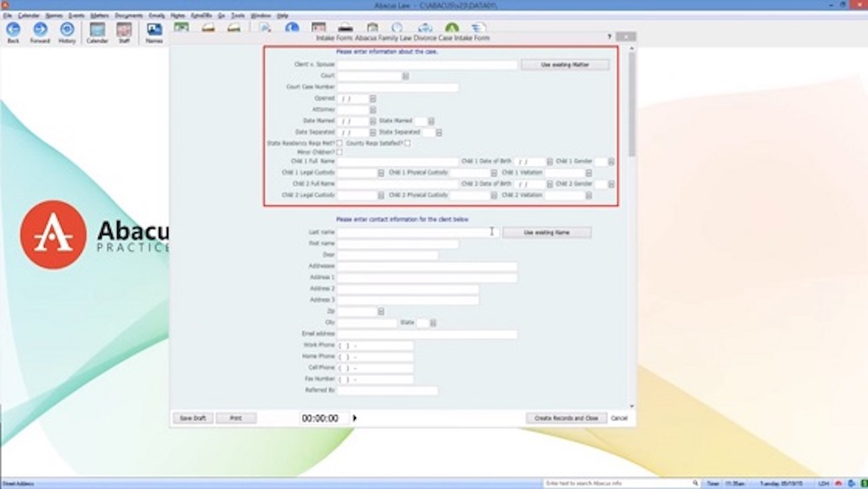
Task: Click the Cell Phone field
Action: coord(375,367)
